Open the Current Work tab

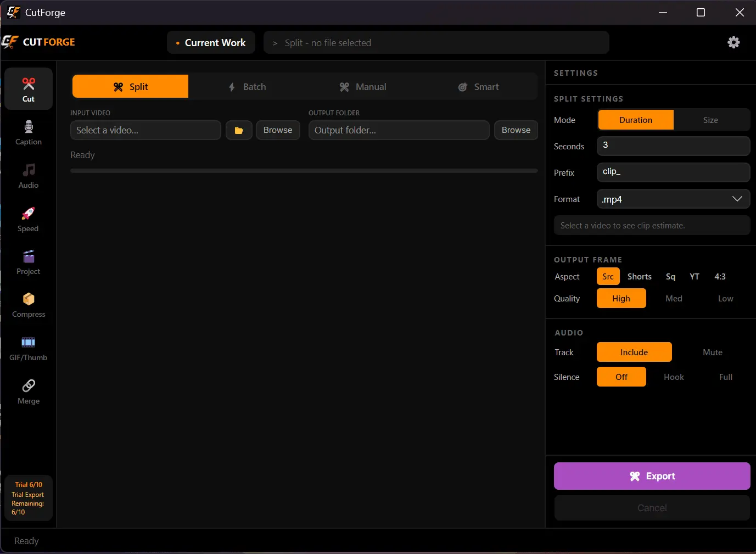click(211, 42)
